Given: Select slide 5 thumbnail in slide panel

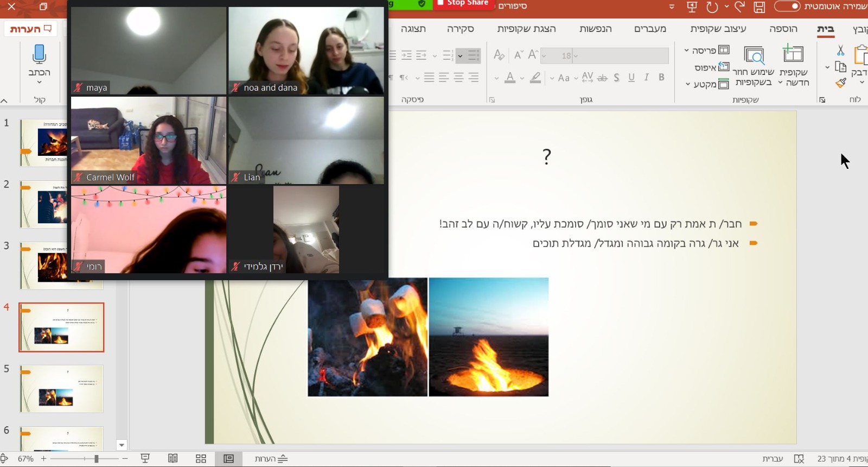Looking at the screenshot, I should tap(61, 388).
